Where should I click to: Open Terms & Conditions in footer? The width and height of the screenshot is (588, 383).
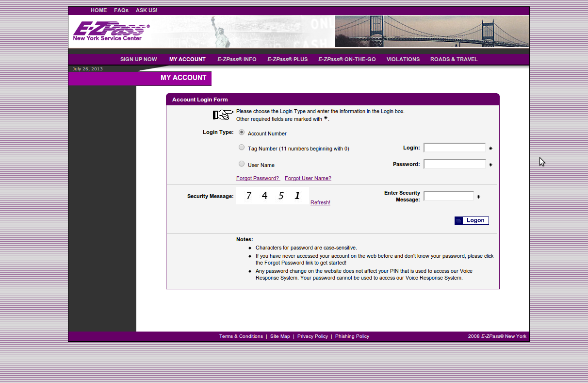click(241, 336)
